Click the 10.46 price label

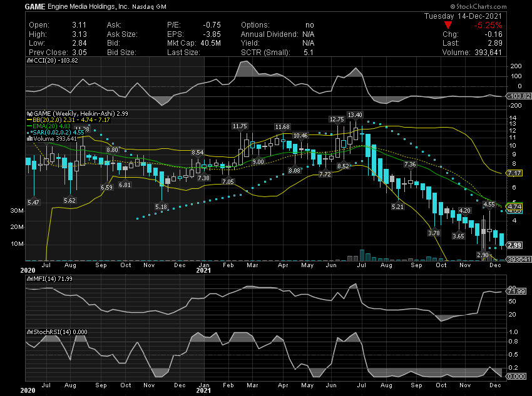coord(300,136)
